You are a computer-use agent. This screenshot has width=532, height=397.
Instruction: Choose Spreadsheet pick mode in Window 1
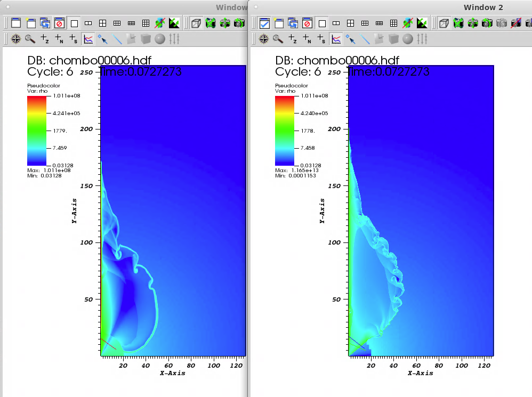click(x=73, y=39)
